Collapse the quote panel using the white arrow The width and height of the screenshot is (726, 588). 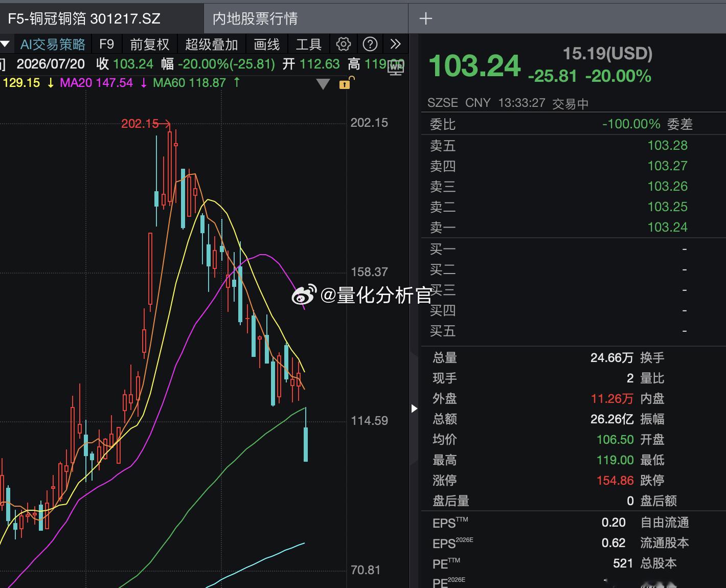pyautogui.click(x=414, y=409)
